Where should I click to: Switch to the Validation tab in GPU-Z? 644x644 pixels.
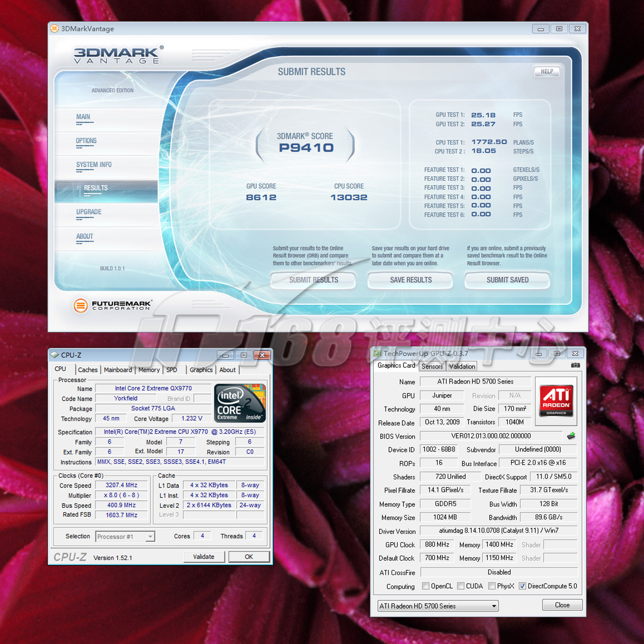click(x=462, y=366)
